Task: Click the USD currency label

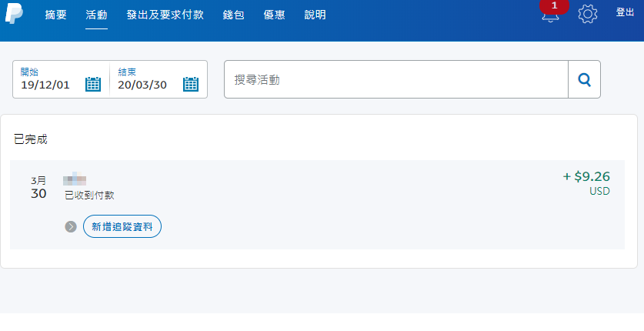Action: (x=599, y=192)
